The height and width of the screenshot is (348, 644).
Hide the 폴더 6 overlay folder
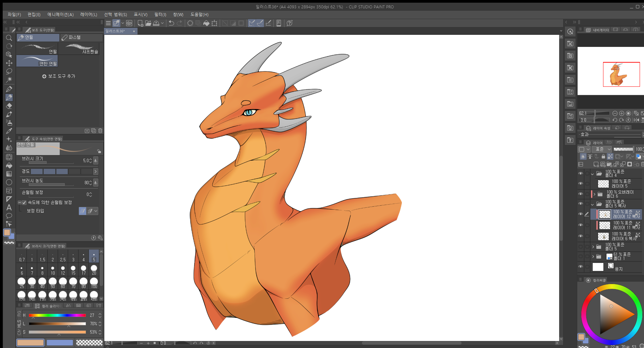pyautogui.click(x=581, y=194)
